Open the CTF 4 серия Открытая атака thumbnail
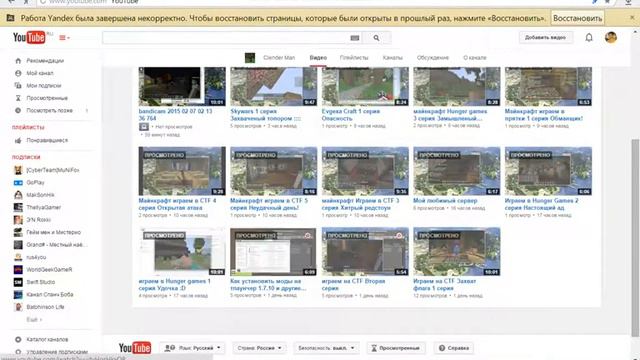 [x=182, y=171]
